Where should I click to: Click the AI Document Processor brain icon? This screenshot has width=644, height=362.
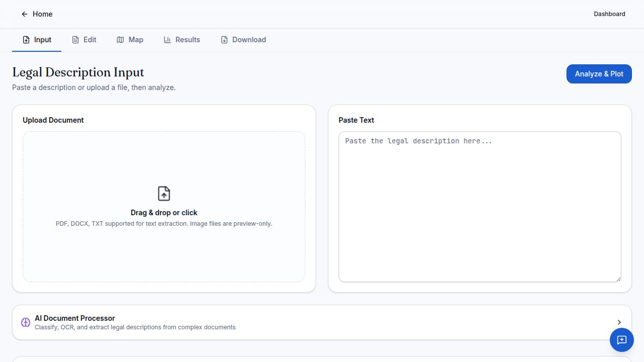coord(26,322)
